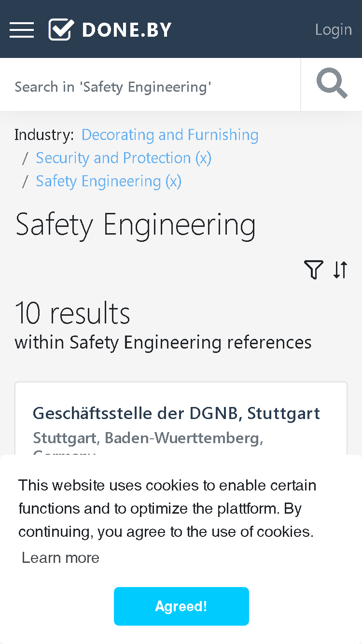Open Geschäftsstelle der DGNB, Stuttgart reference
This screenshot has width=362, height=644.
(176, 413)
